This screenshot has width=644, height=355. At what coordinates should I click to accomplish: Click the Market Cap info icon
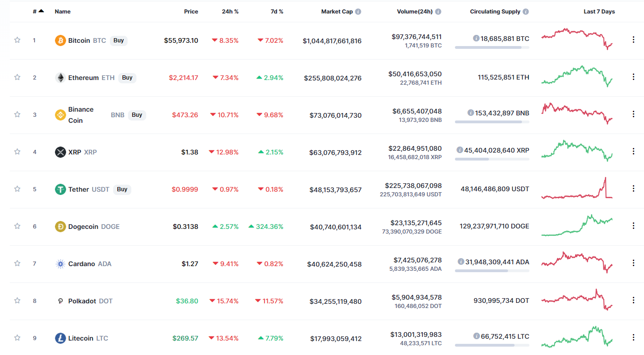click(358, 12)
